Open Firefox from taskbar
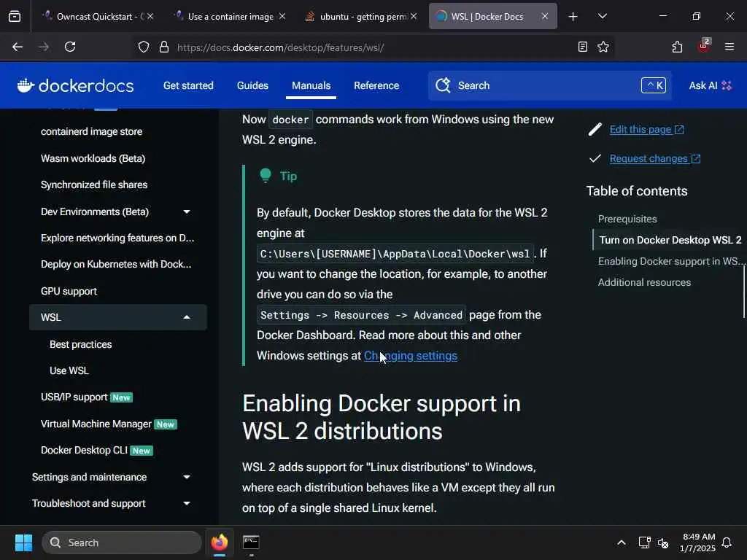The height and width of the screenshot is (560, 747). [x=220, y=542]
